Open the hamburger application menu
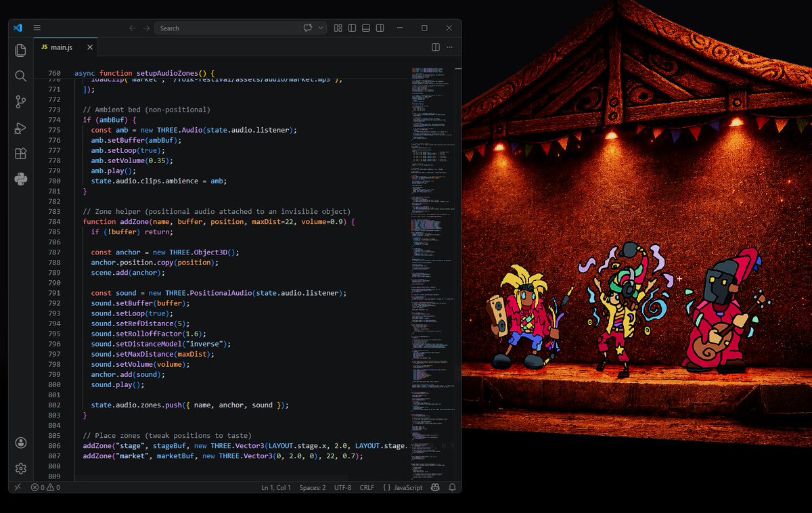The width and height of the screenshot is (812, 513). [37, 28]
